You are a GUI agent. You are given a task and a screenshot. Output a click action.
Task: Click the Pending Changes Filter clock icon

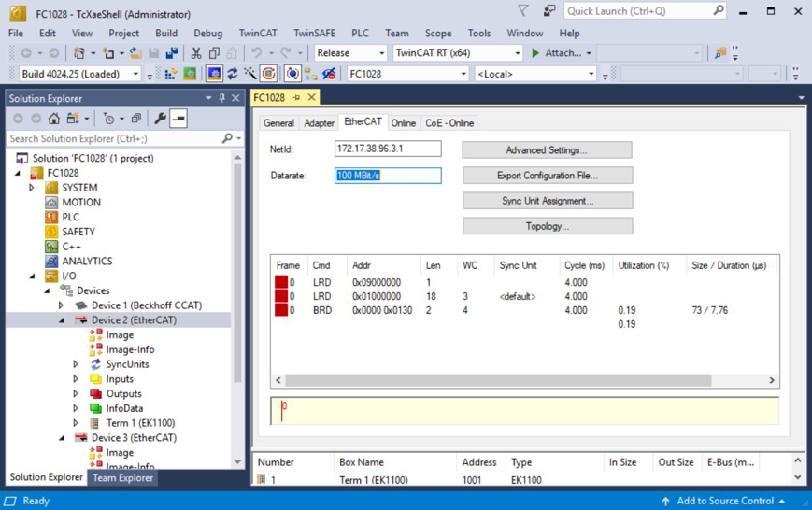tap(108, 119)
